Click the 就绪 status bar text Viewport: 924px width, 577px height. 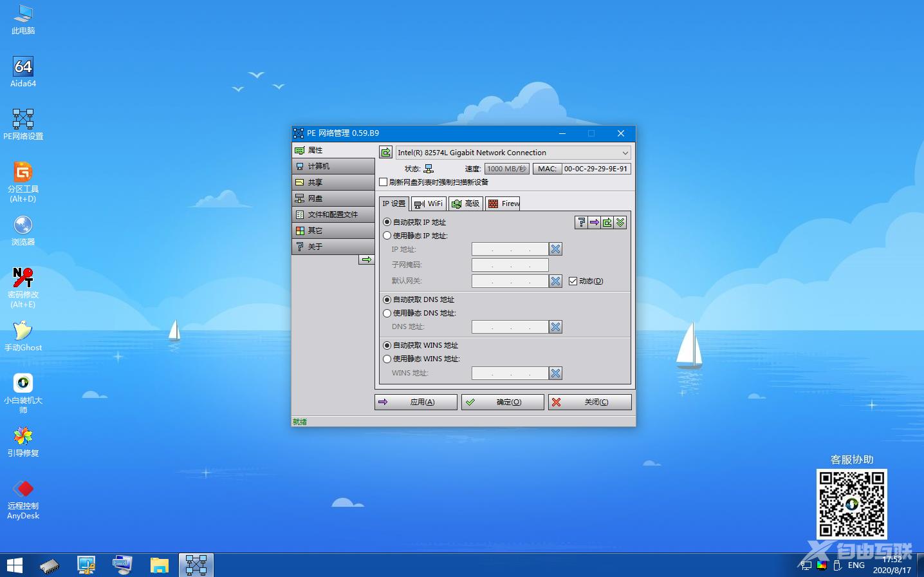pos(300,422)
